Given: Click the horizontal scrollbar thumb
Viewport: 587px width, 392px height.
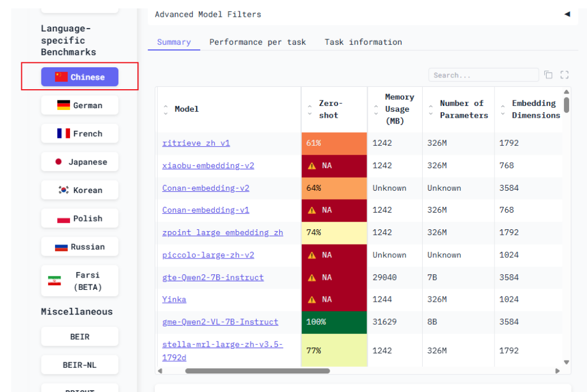Looking at the screenshot, I should point(257,371).
